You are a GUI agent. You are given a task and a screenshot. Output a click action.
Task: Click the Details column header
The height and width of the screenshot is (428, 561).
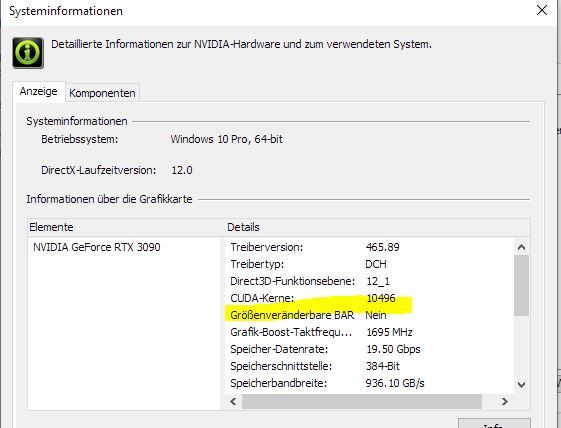377,227
